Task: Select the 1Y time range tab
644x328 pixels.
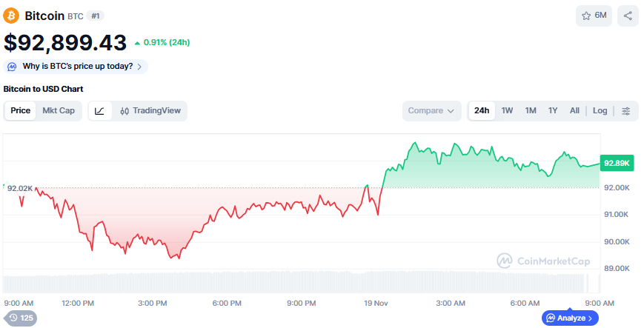Action: [553, 111]
